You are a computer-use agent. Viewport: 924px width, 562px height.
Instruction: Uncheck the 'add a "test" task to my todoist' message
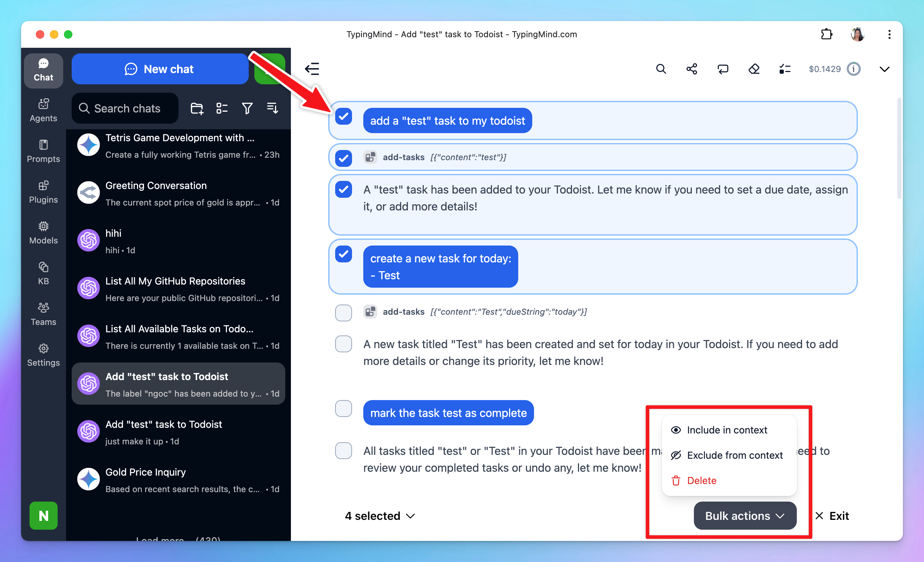[x=344, y=116]
